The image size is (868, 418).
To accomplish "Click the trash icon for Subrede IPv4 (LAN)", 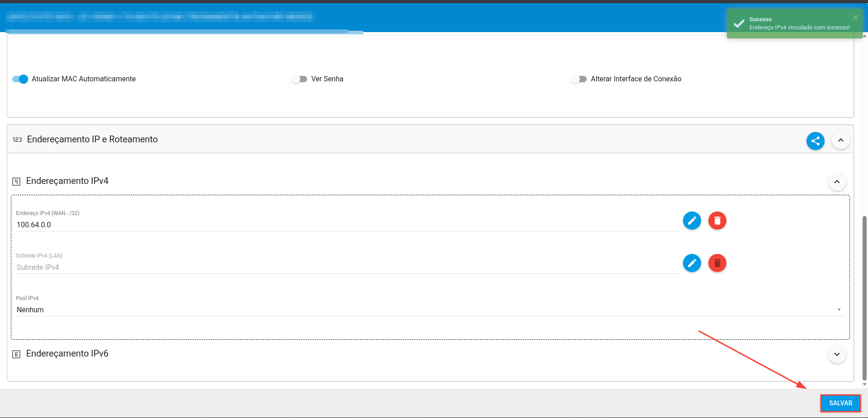I will (717, 263).
